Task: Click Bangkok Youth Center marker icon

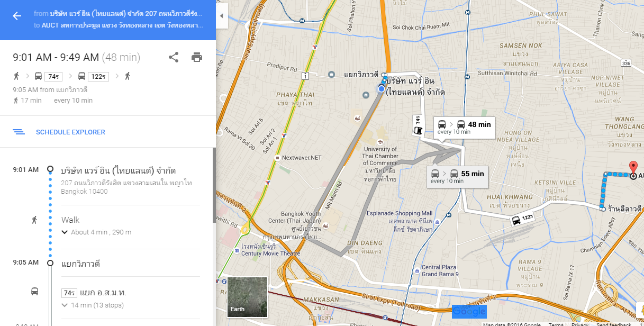Action: click(x=325, y=226)
